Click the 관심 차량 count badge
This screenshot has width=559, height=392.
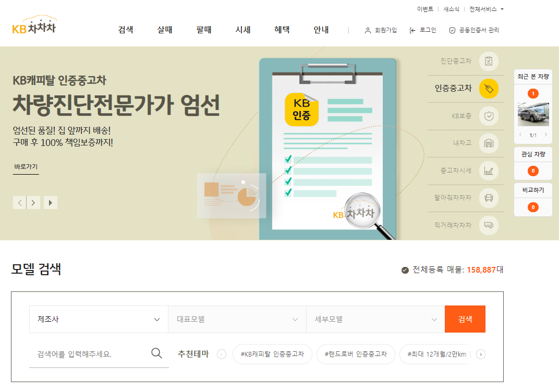tap(533, 171)
